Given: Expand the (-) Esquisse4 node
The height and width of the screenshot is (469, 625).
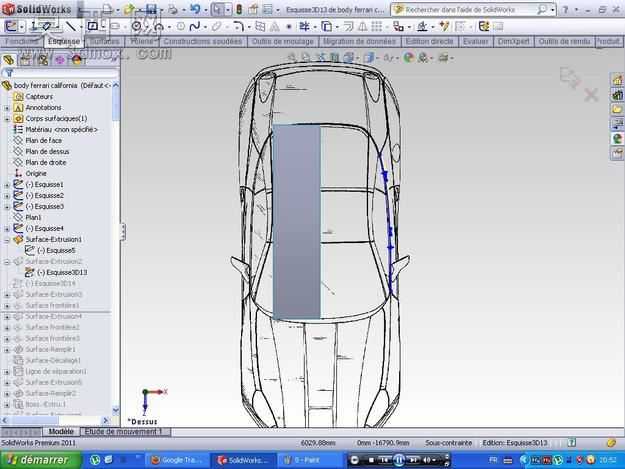Looking at the screenshot, I should pos(7,229).
